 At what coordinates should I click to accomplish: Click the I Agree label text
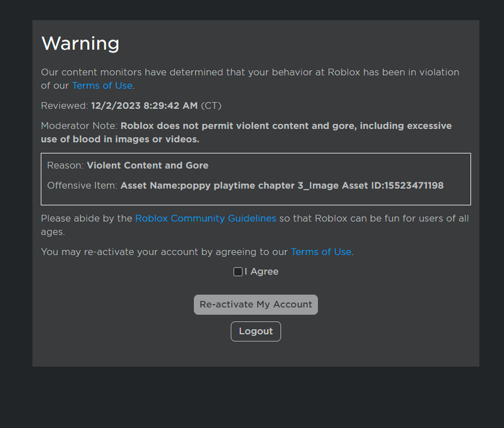click(x=262, y=272)
